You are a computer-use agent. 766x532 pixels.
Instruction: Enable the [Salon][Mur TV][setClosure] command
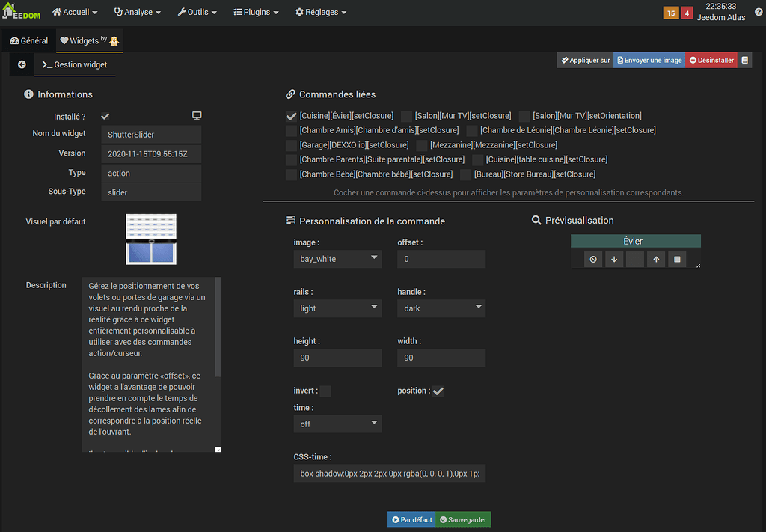click(406, 115)
